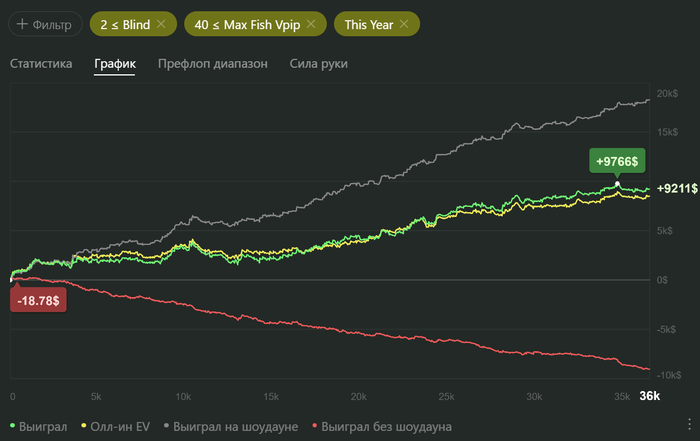Click the 36k hands axis label
Image resolution: width=700 pixels, height=441 pixels.
click(649, 396)
